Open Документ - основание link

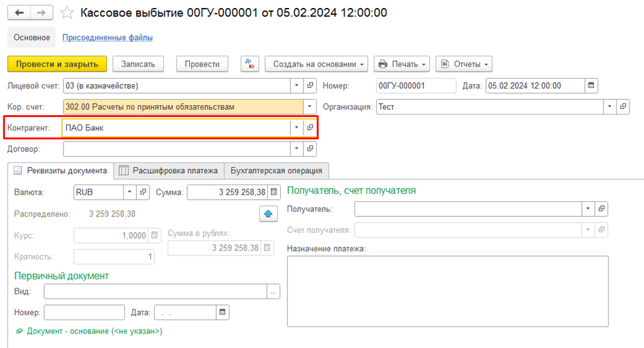click(95, 331)
